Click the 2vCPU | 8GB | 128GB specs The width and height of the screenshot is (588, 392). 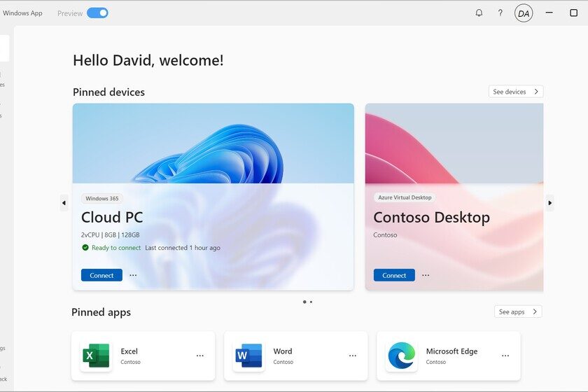point(111,234)
